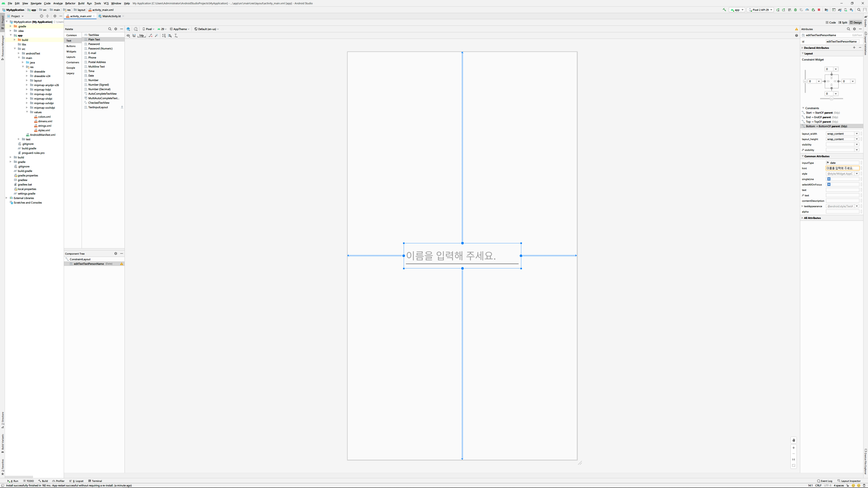Open the layout_width dropdown
The height and width of the screenshot is (488, 868).
[856, 134]
